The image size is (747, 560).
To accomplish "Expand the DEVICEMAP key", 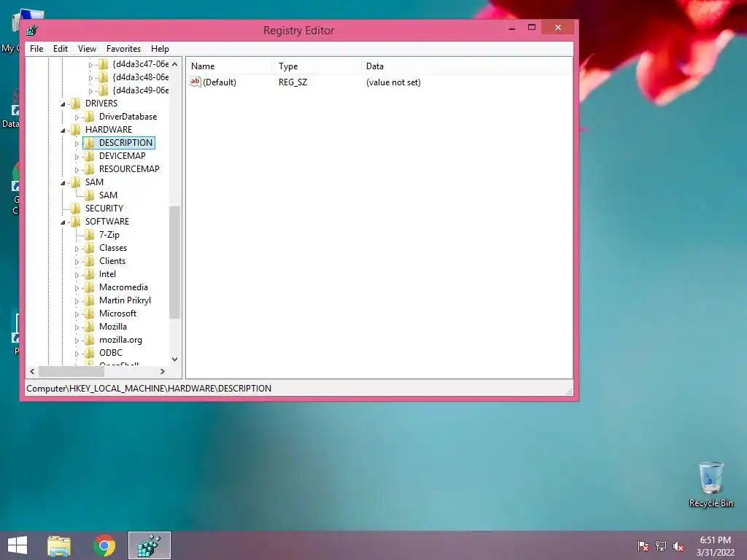I will (x=77, y=156).
